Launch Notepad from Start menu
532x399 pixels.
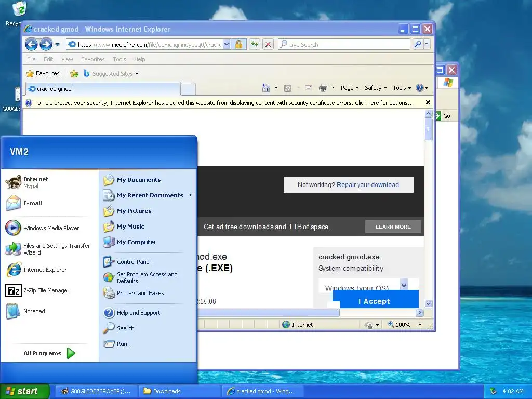coord(50,311)
